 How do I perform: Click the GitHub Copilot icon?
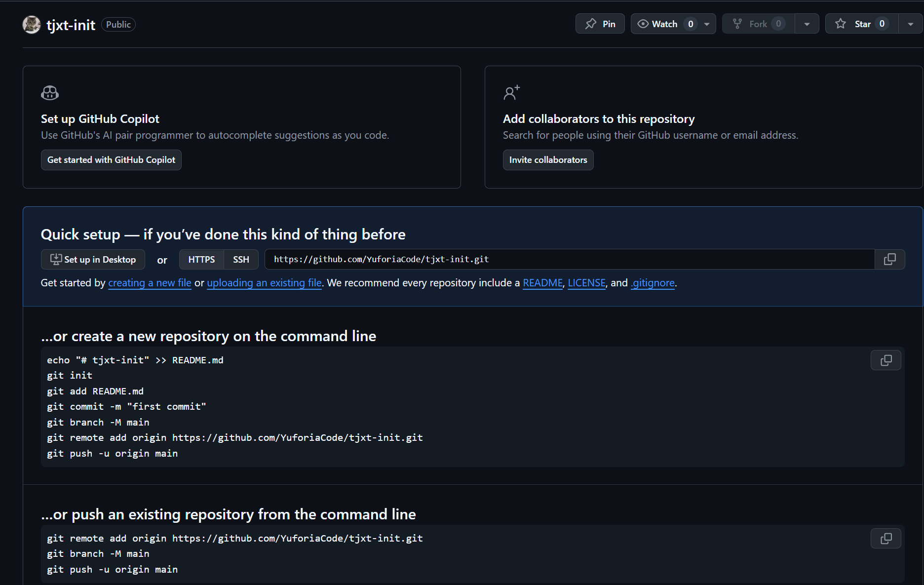(50, 93)
